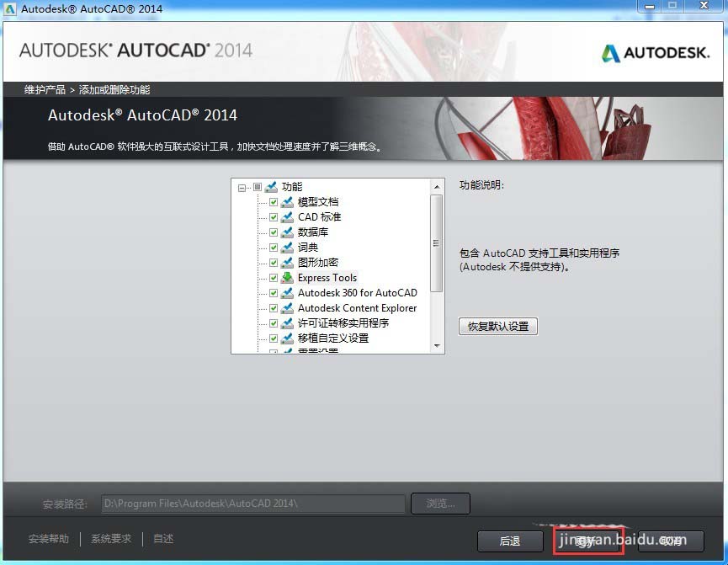The height and width of the screenshot is (565, 728).
Task: Click the icon beside Autodesk Content Explorer
Action: click(x=287, y=307)
